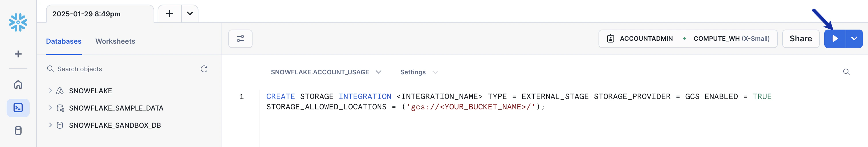868x147 pixels.
Task: Click the editor search magnifier icon
Action: tap(846, 72)
